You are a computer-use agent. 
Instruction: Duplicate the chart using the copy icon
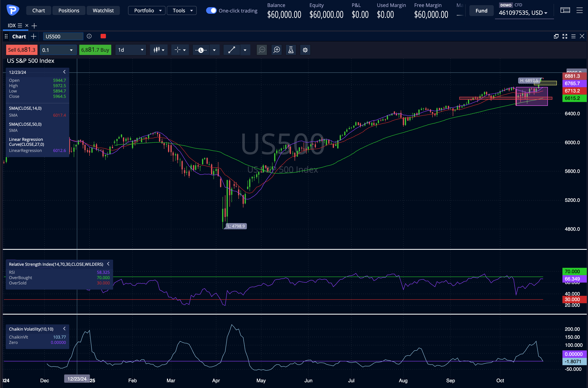coord(556,36)
